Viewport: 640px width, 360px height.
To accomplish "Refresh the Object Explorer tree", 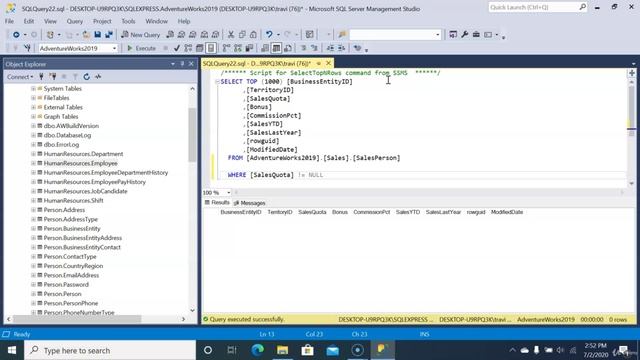I will click(87, 77).
